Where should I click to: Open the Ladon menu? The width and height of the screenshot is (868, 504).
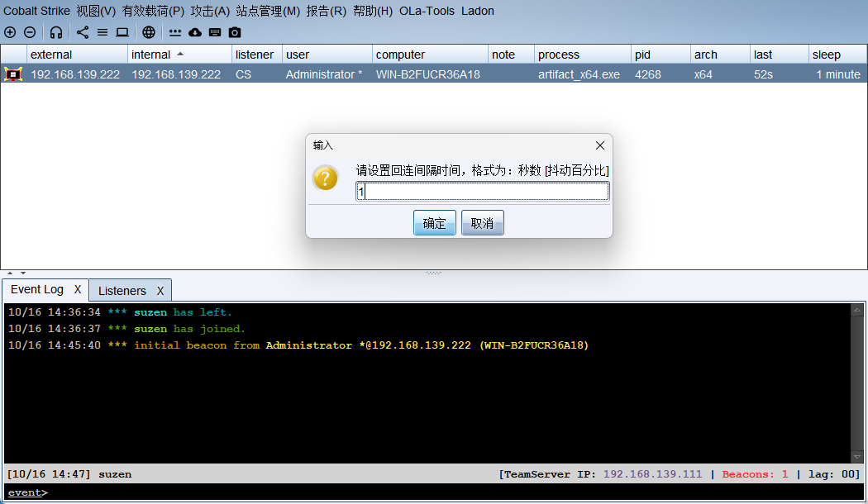(x=478, y=11)
